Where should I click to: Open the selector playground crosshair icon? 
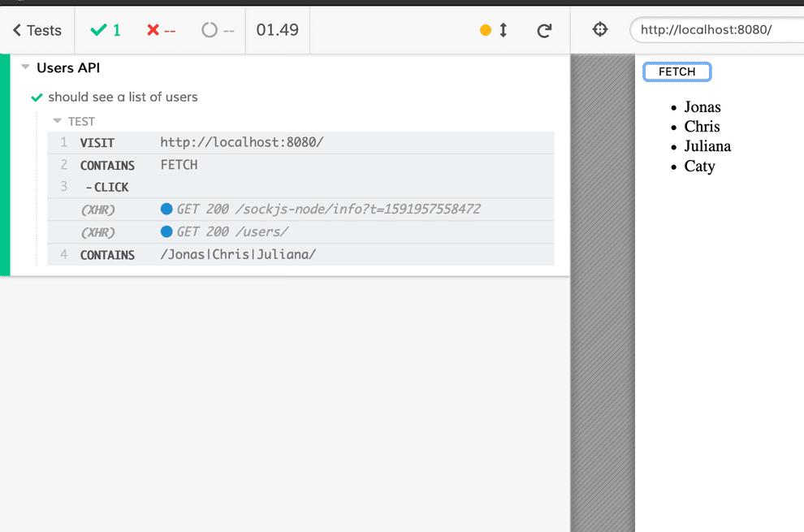600,30
